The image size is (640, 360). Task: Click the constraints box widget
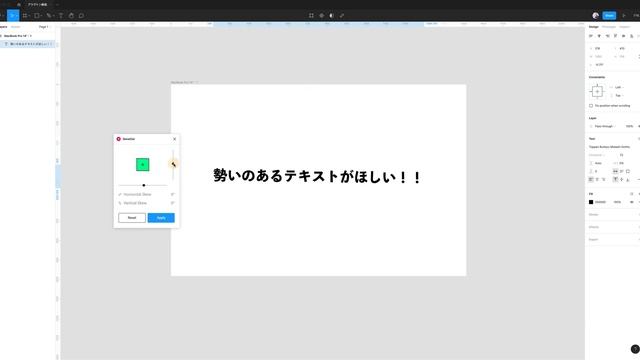click(x=597, y=91)
